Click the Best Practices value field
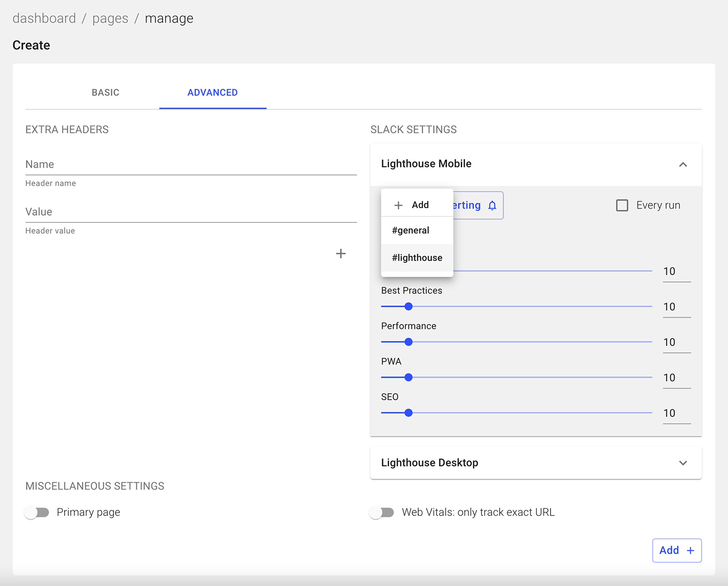 pos(677,307)
